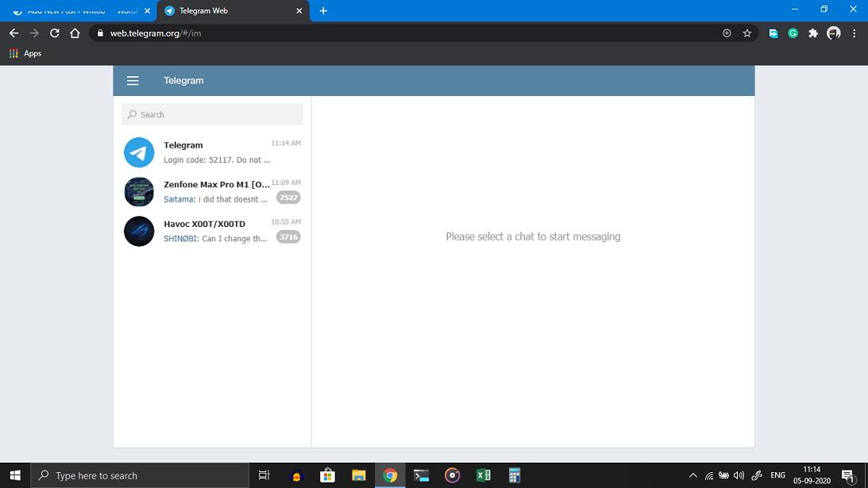Open the clock showing 11:14 05-09-2020
The width and height of the screenshot is (868, 488).
(812, 475)
